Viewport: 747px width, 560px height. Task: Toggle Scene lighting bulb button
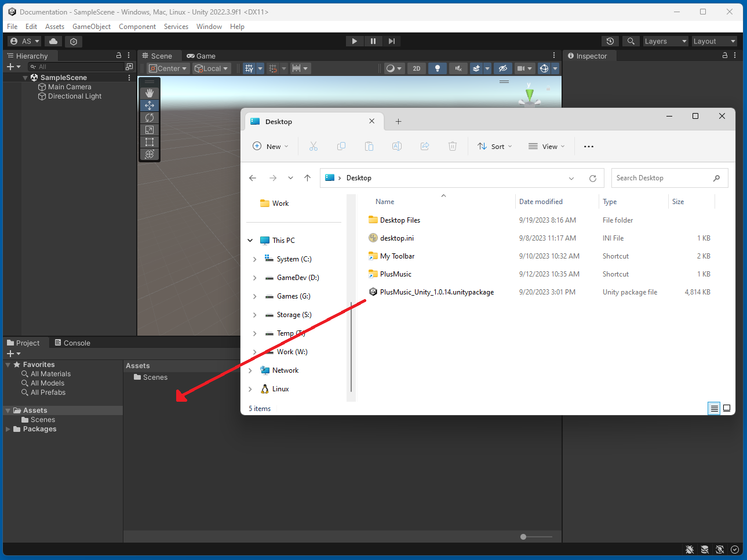pyautogui.click(x=438, y=68)
